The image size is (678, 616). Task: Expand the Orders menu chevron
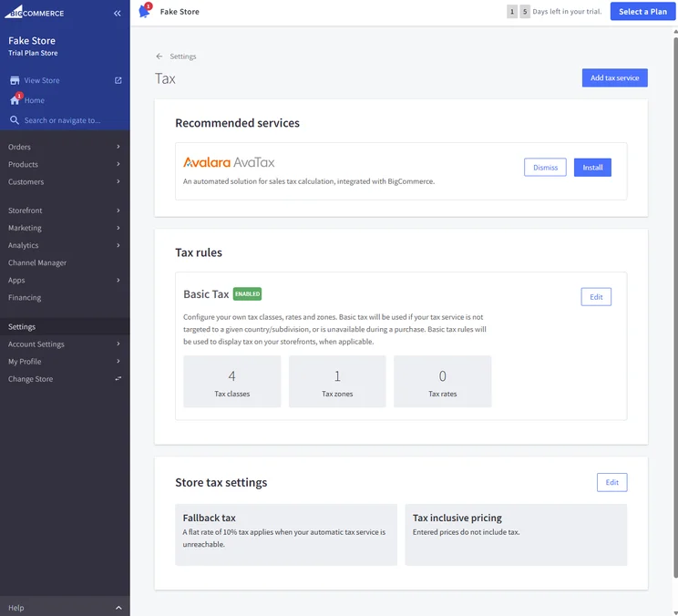click(118, 147)
